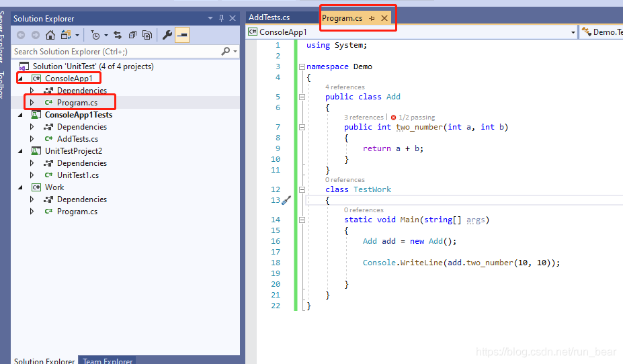Click the Back arrow in Solution Explorer toolbar
Screen dimensions: 623x364
coord(21,36)
